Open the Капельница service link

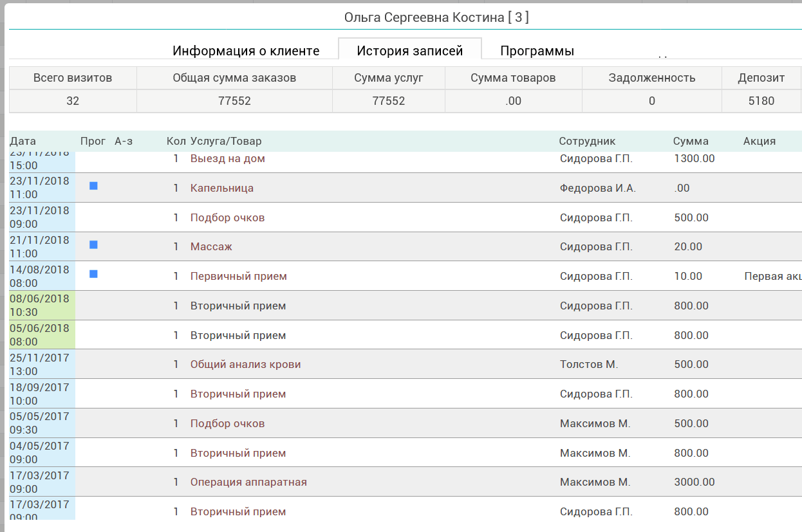tap(222, 188)
